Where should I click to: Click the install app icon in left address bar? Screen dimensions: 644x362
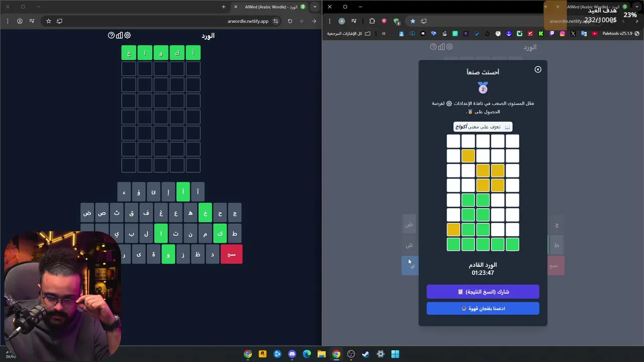coord(59,21)
